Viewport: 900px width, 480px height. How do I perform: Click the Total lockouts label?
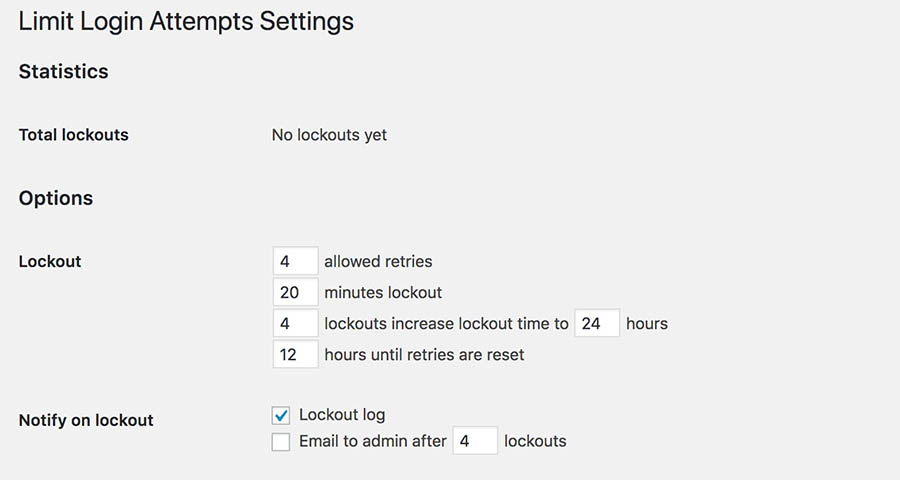click(x=74, y=135)
